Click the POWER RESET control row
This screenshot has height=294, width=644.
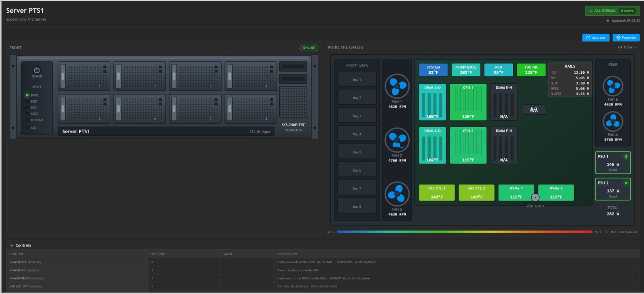pos(323,278)
